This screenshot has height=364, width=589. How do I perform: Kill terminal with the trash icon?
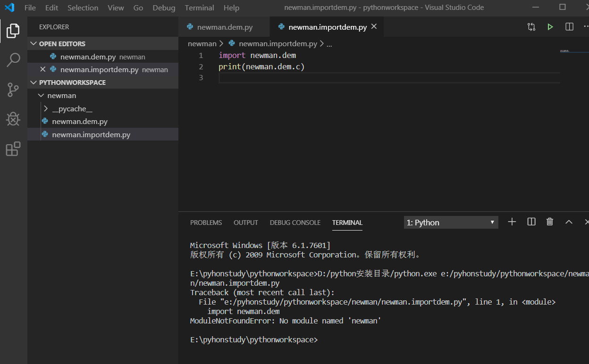click(x=549, y=222)
